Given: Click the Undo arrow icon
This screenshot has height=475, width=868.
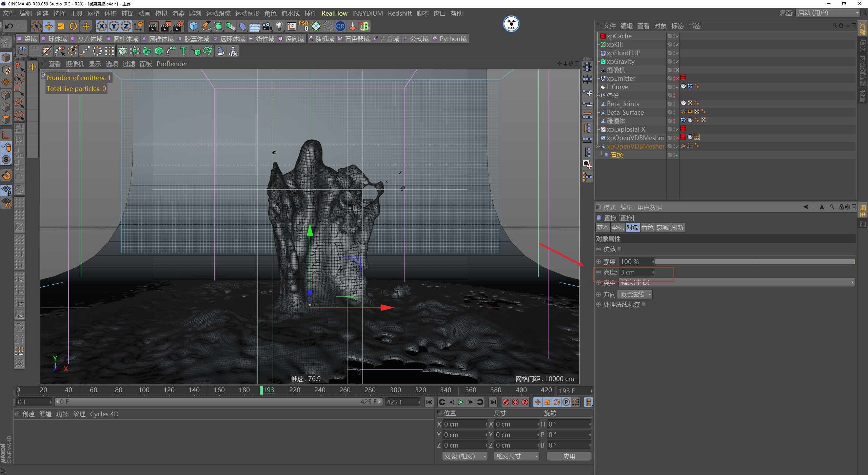Looking at the screenshot, I should pyautogui.click(x=9, y=26).
